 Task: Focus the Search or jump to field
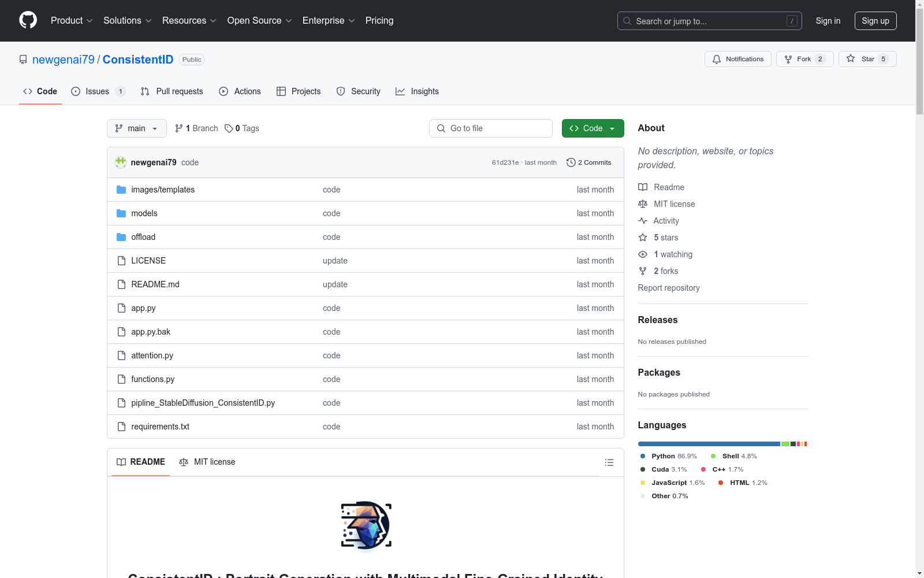(709, 21)
